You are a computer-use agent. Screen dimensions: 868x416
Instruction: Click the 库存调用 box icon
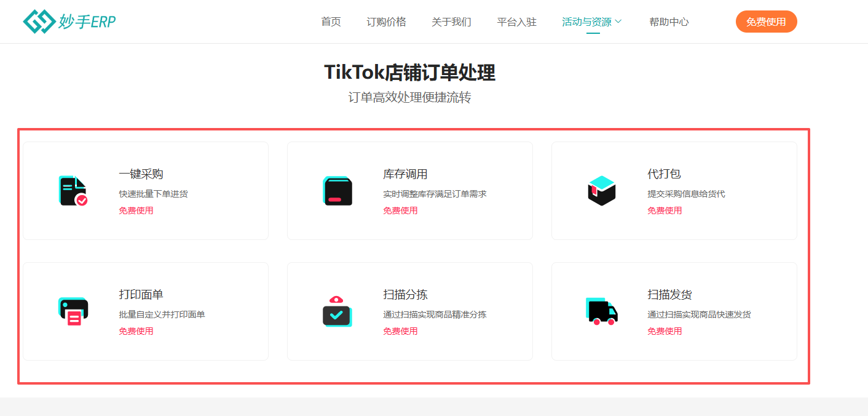337,191
